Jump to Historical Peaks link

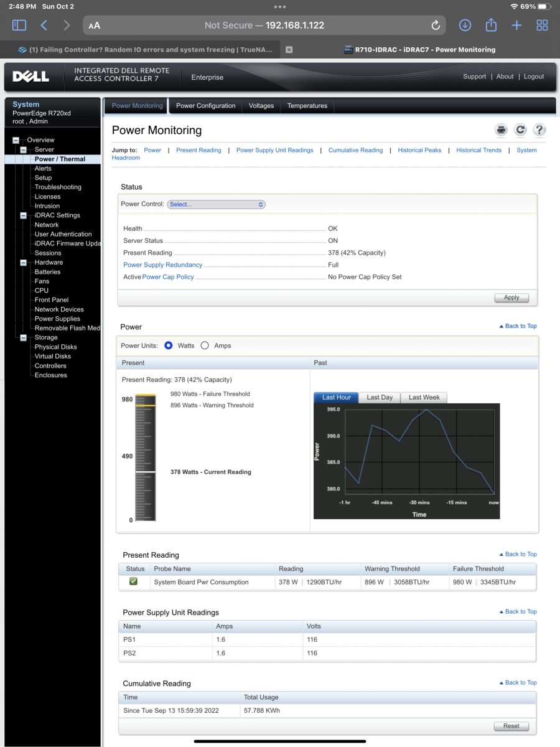tap(419, 150)
